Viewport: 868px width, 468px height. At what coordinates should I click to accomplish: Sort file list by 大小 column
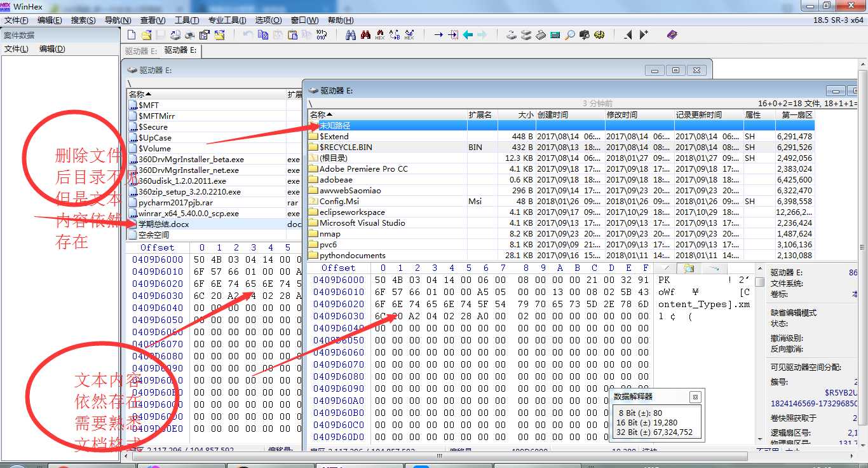[526, 115]
